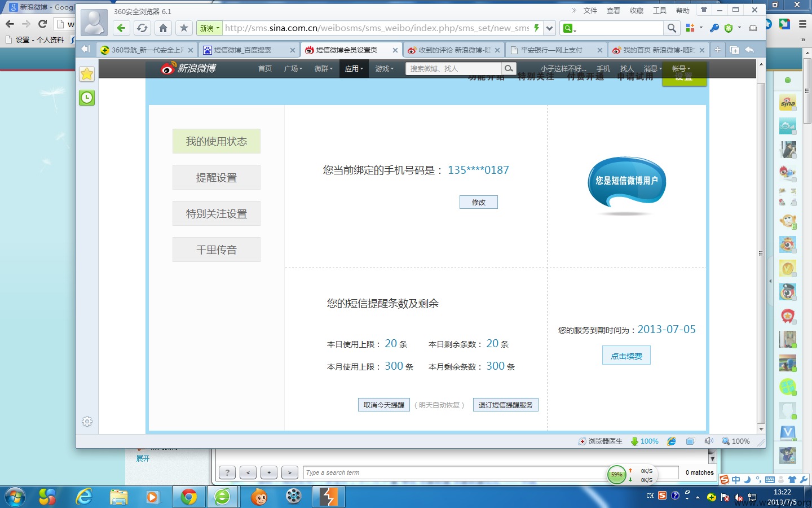The width and height of the screenshot is (812, 508).
Task: Expand the 微群 dropdown
Action: 324,68
